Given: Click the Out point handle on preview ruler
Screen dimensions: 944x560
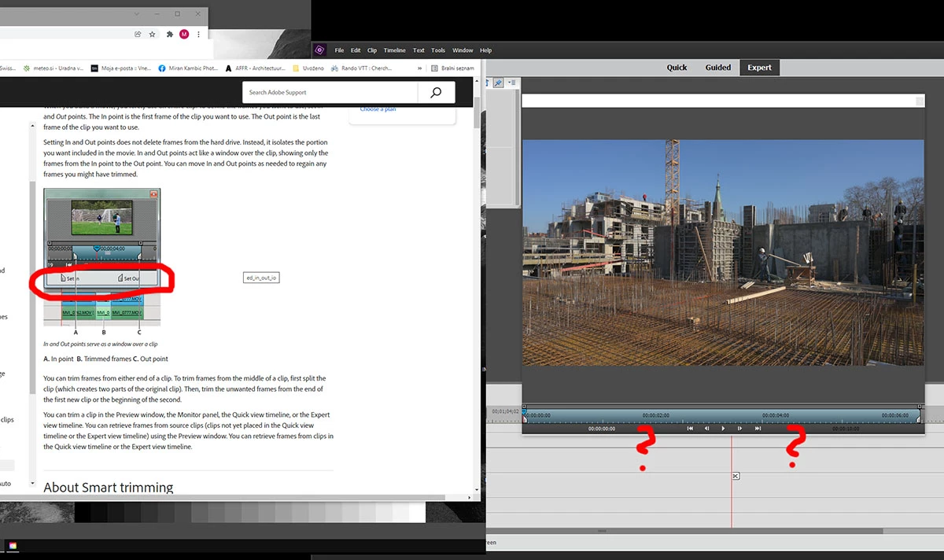Looking at the screenshot, I should [919, 420].
